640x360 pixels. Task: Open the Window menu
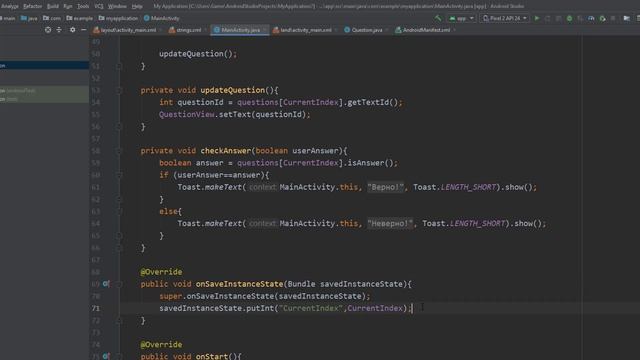tap(117, 7)
